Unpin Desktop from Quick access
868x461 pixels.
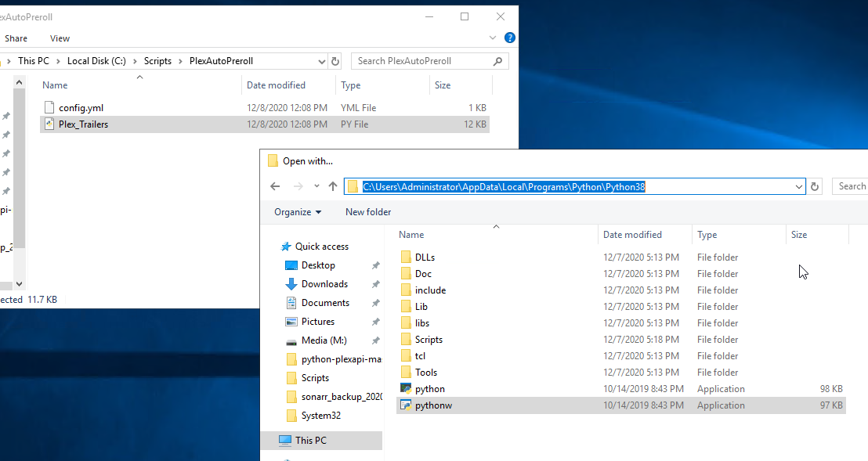coord(375,265)
